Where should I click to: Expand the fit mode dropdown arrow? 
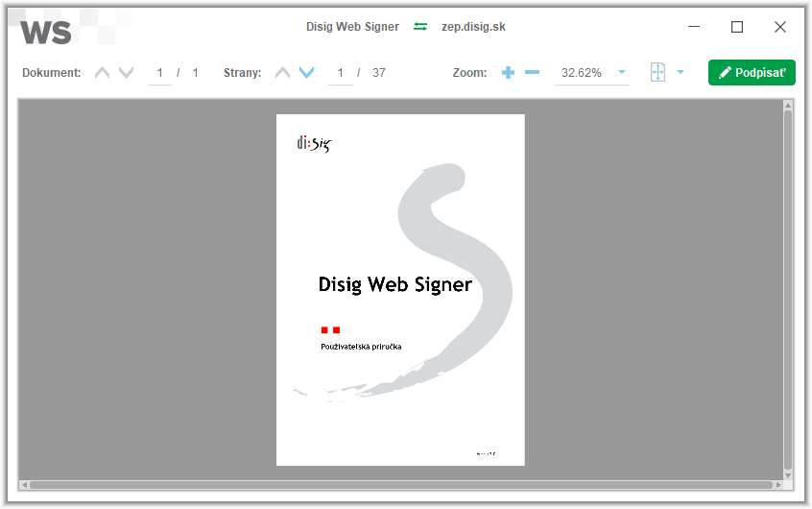(681, 72)
